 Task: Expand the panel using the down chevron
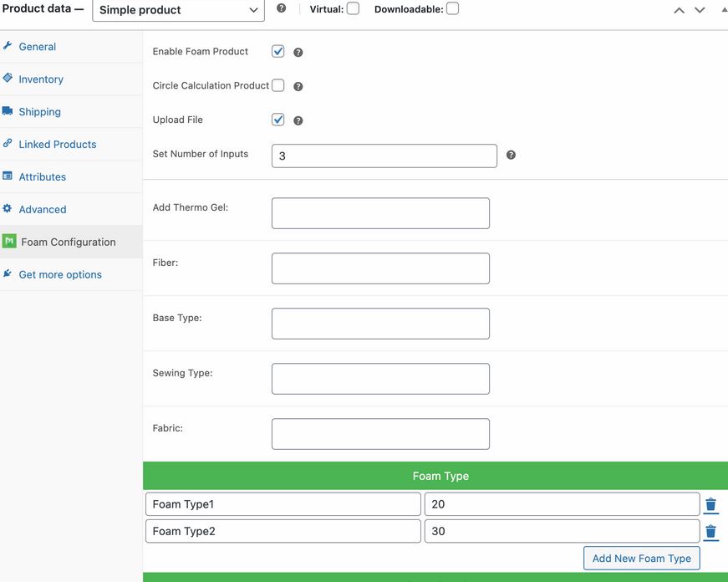(700, 9)
